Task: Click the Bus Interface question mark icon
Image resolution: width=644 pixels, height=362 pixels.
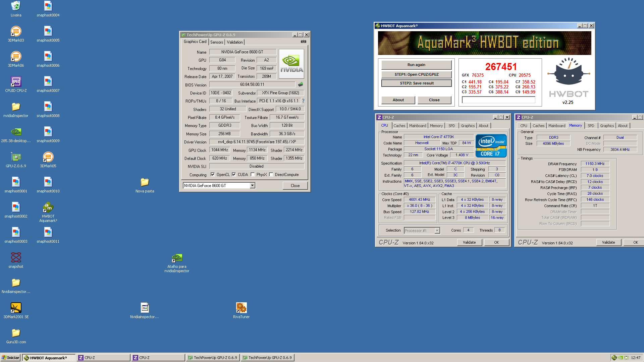Action: point(303,101)
